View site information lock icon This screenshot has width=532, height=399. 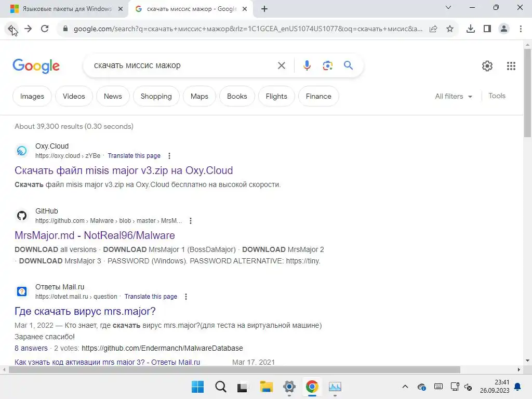65,29
